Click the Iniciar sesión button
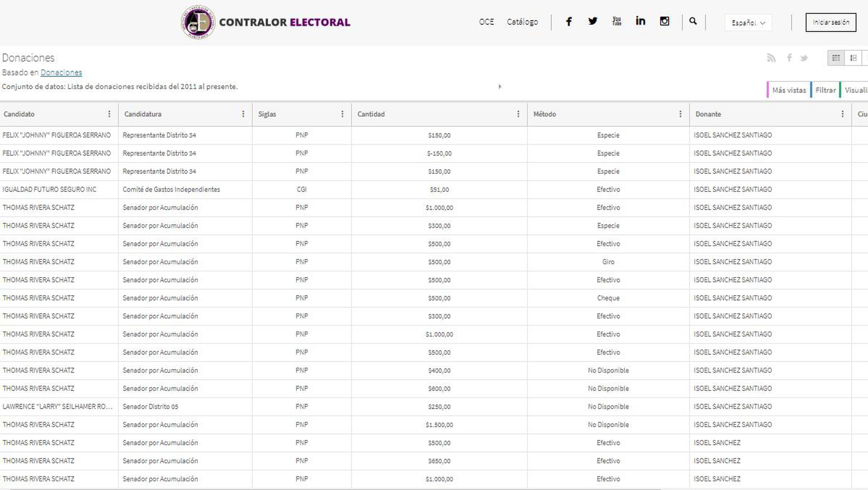Image resolution: width=868 pixels, height=490 pixels. (830, 22)
